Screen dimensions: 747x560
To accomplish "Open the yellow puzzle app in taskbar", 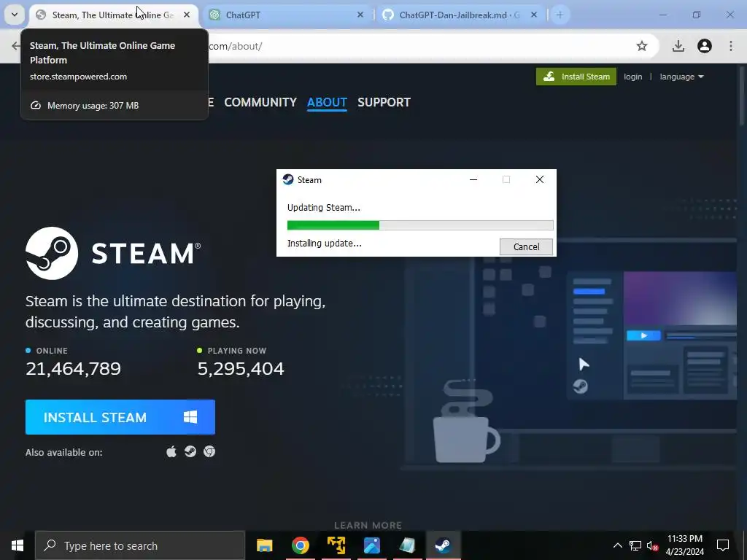I will [336, 545].
